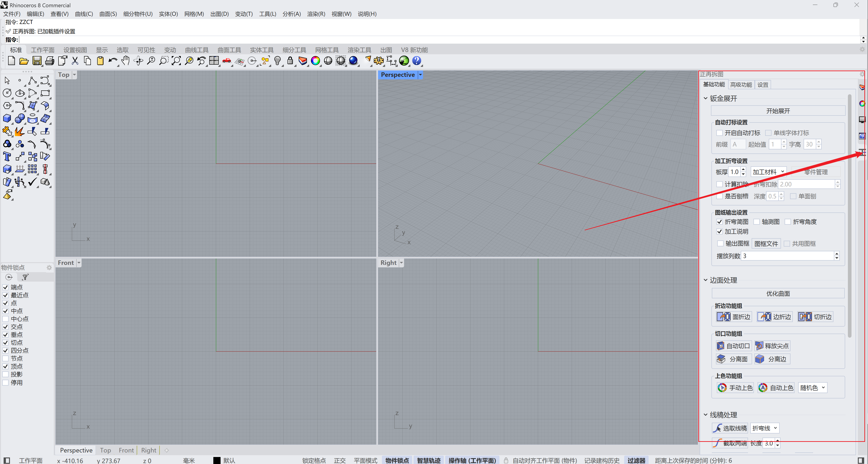Screen dimensions: 868x464
Task: Open the 曲面(S) menu
Action: tap(108, 14)
